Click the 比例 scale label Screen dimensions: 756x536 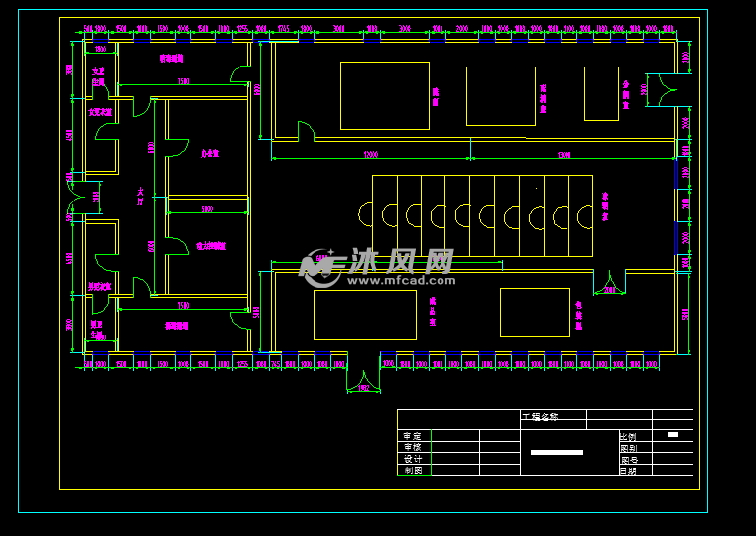628,436
